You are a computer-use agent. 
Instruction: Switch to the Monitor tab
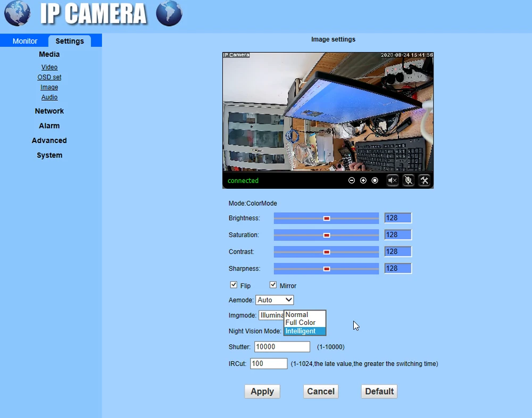click(x=25, y=41)
